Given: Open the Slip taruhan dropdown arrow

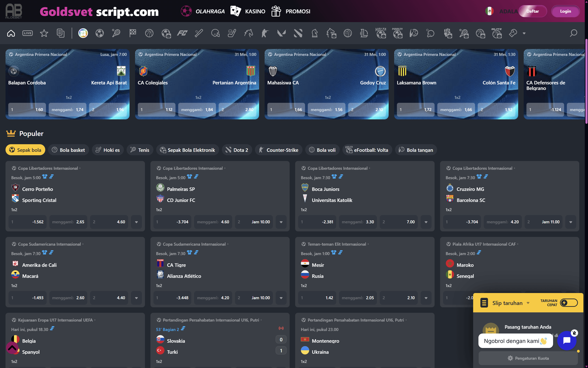Looking at the screenshot, I should tap(528, 303).
